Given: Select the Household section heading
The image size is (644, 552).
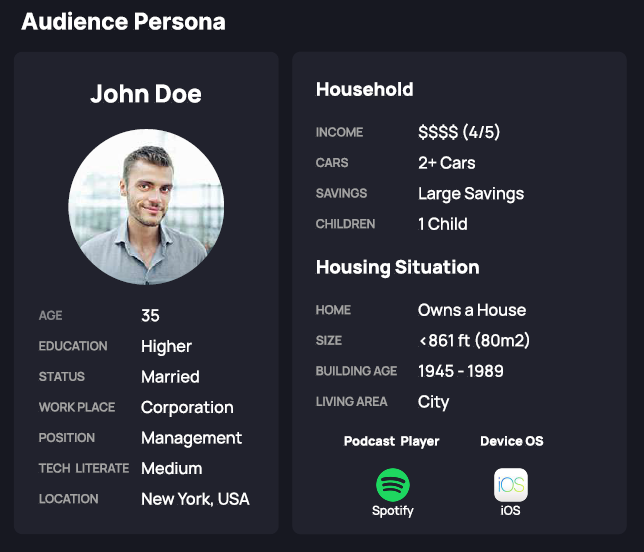Looking at the screenshot, I should [364, 89].
